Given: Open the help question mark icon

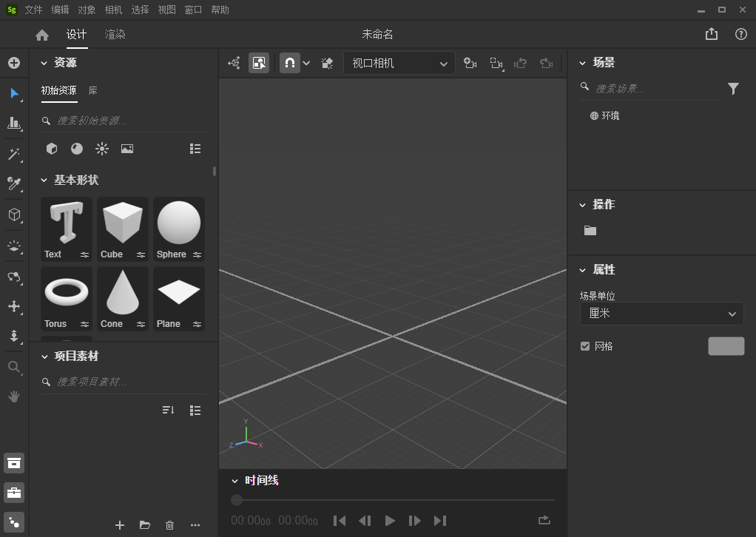Looking at the screenshot, I should click(741, 34).
